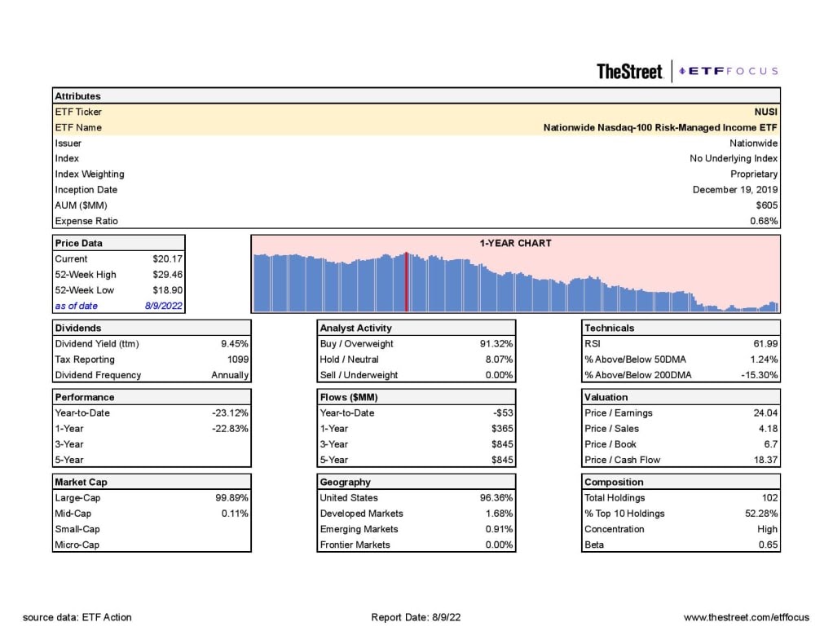Click the Composition section header
This screenshot has height=644, width=833.
tap(614, 482)
